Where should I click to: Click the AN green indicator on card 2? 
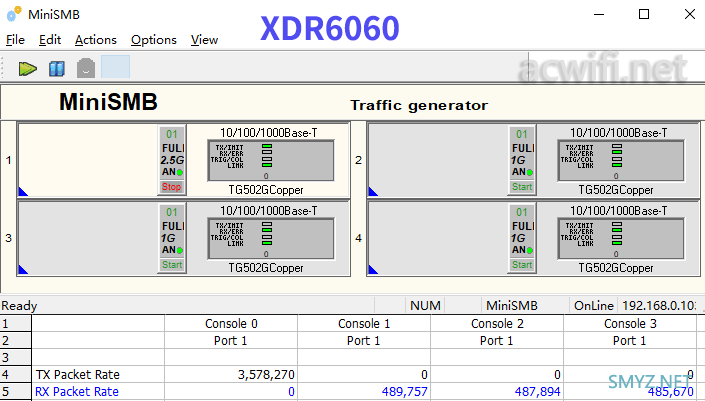pos(530,172)
